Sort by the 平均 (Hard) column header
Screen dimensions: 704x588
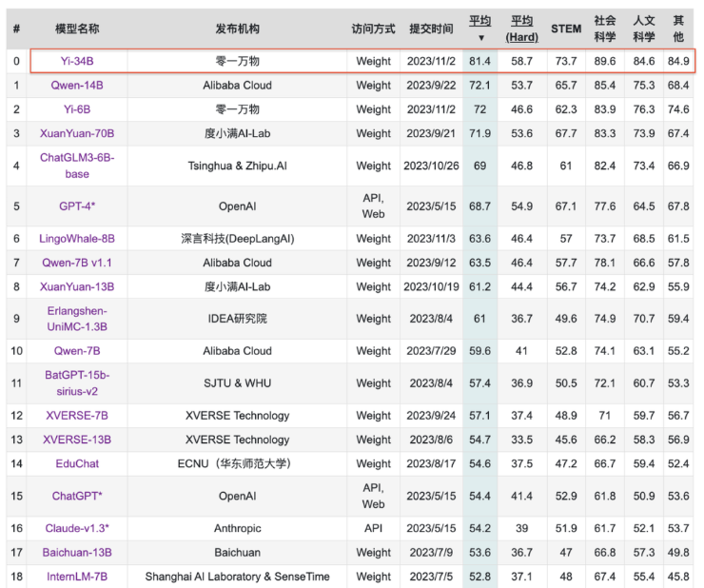(521, 29)
